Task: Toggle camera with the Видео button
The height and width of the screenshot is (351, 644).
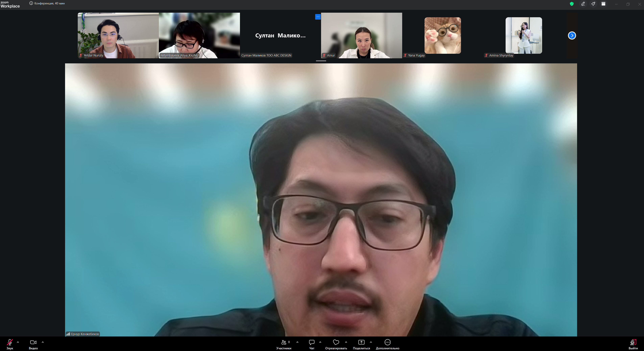Action: (33, 344)
